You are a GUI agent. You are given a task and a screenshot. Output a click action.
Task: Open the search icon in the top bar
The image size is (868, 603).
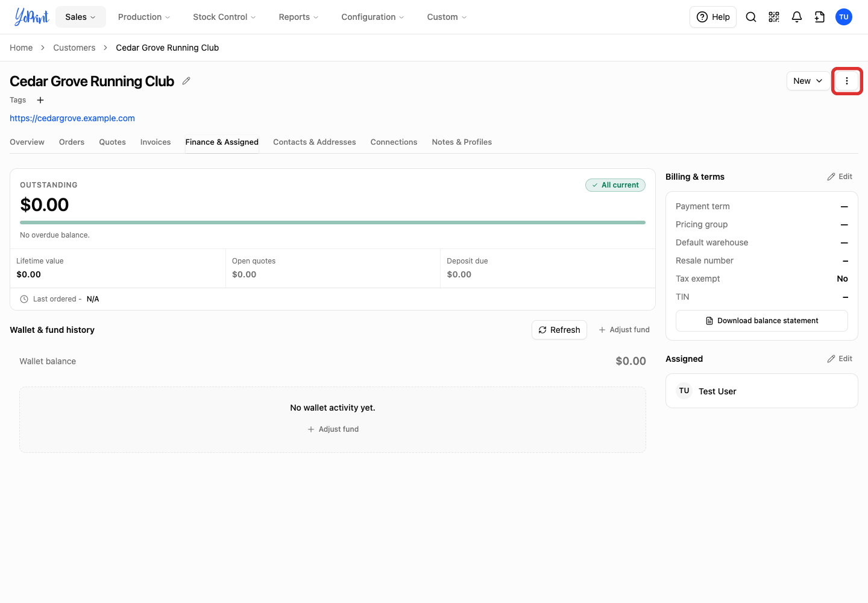[x=751, y=17]
